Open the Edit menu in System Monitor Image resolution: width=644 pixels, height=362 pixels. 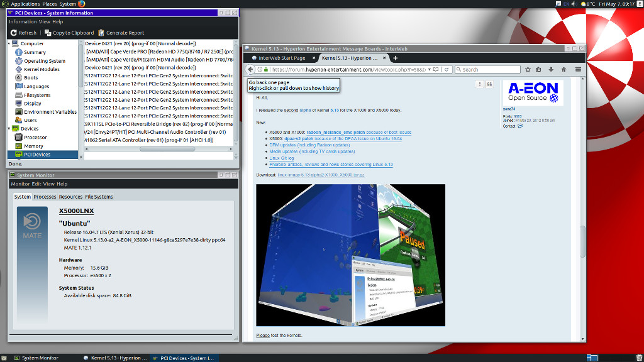[36, 184]
